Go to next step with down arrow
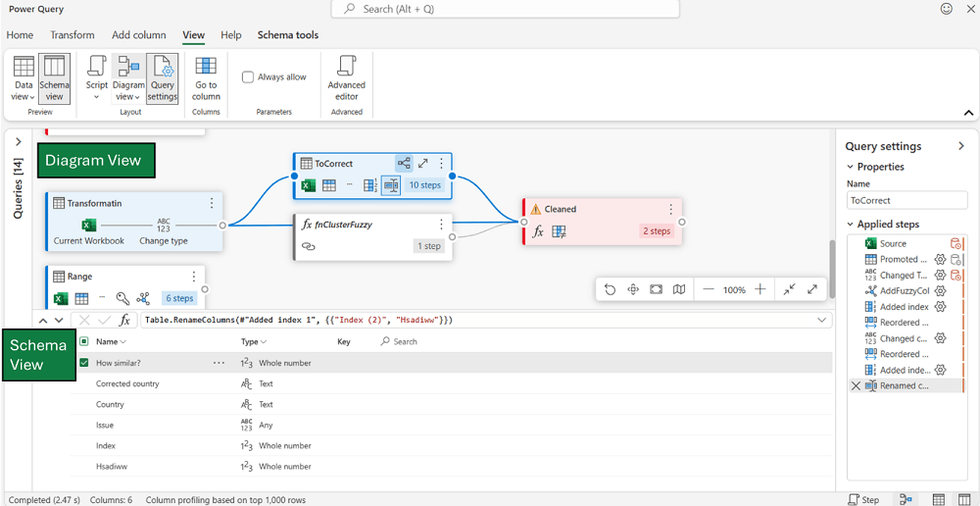 coord(58,320)
